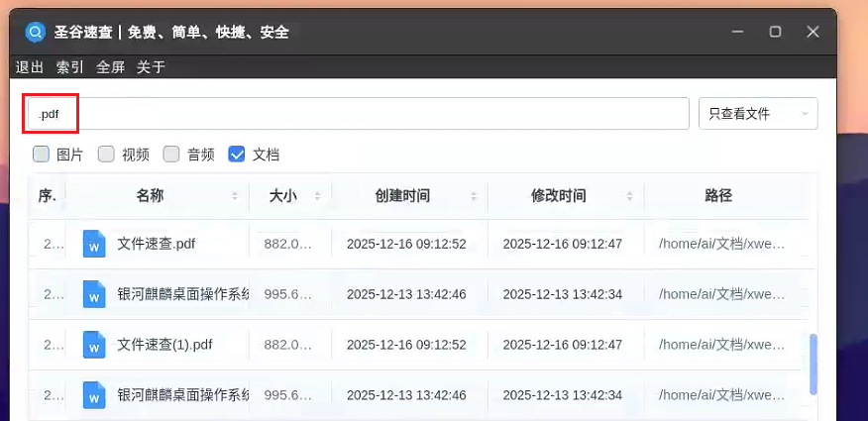This screenshot has height=421, width=868.
Task: Click the 圣谷速查 app logo icon
Action: point(35,32)
